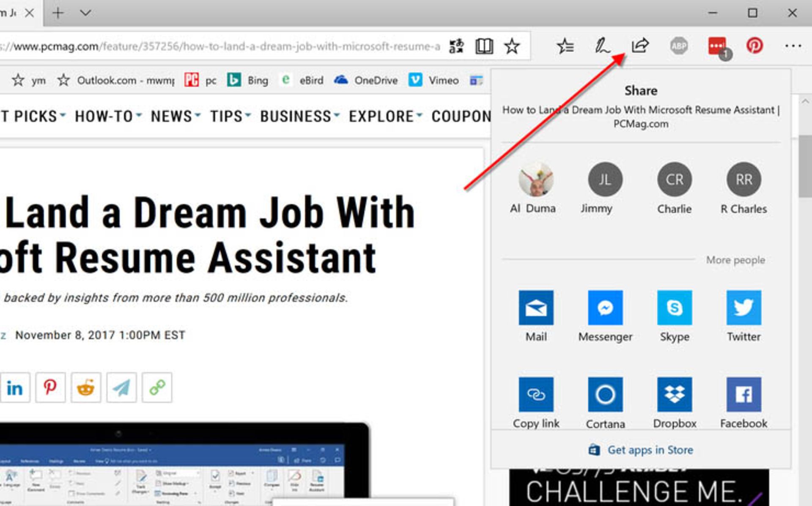Click the Pinterest extension icon in toolbar
The width and height of the screenshot is (812, 506).
point(754,46)
